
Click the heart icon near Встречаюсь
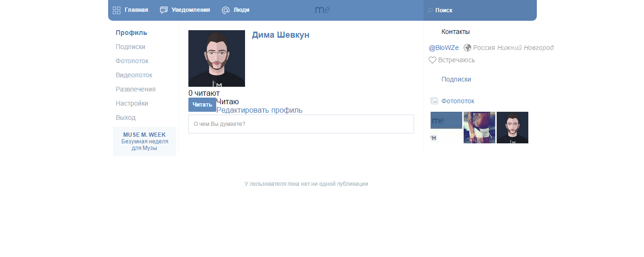tap(432, 60)
